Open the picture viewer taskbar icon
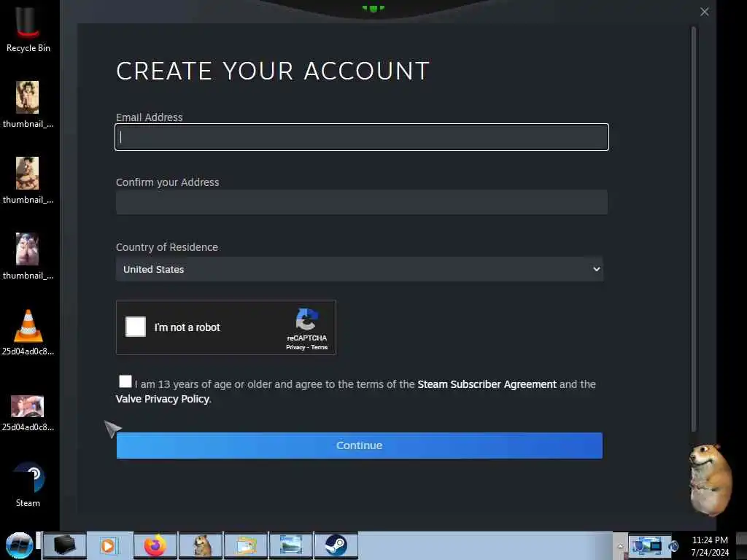The height and width of the screenshot is (560, 747). (291, 545)
